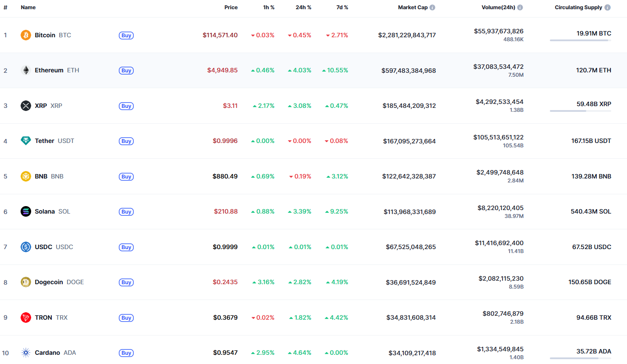The image size is (627, 364).
Task: Click Ethereum's market cap value
Action: (x=409, y=71)
